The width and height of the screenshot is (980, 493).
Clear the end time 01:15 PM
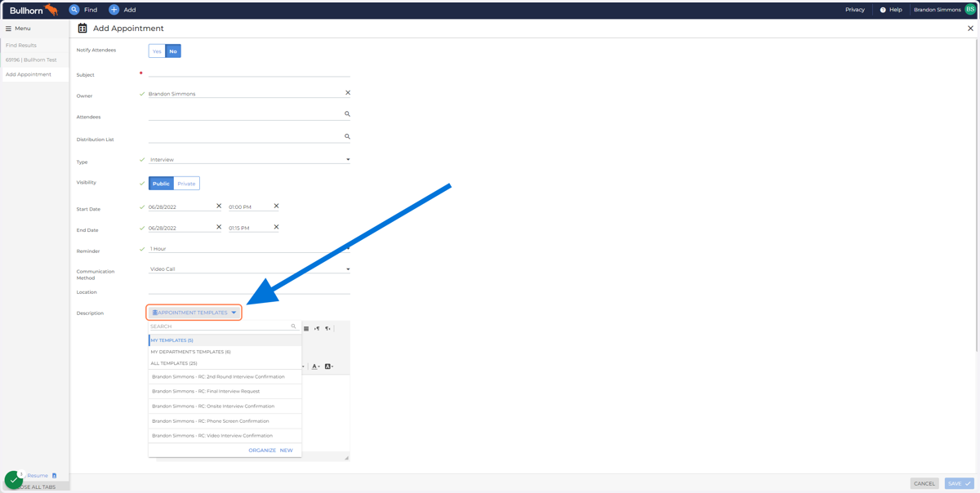click(276, 227)
